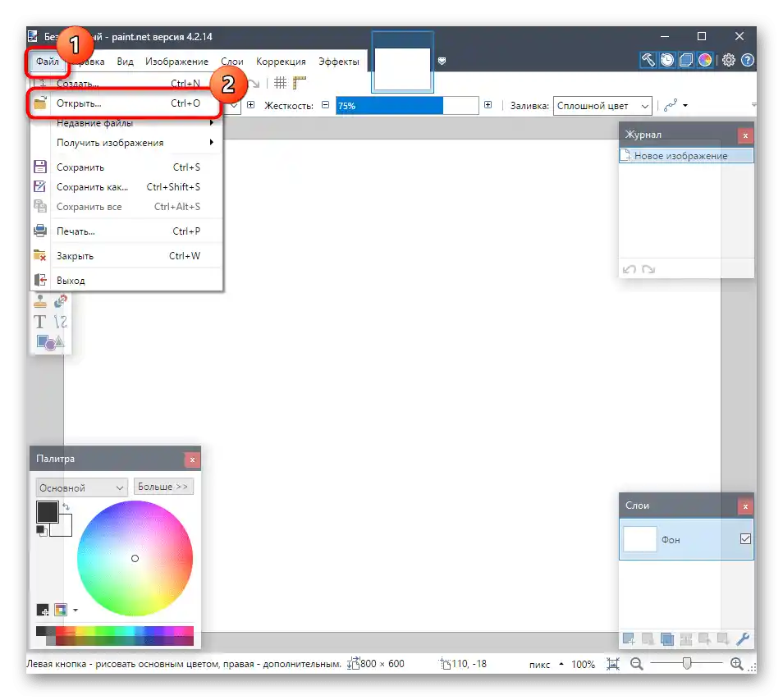783x700 pixels.
Task: Choose Сохранить from the file menu
Action: tap(126, 167)
